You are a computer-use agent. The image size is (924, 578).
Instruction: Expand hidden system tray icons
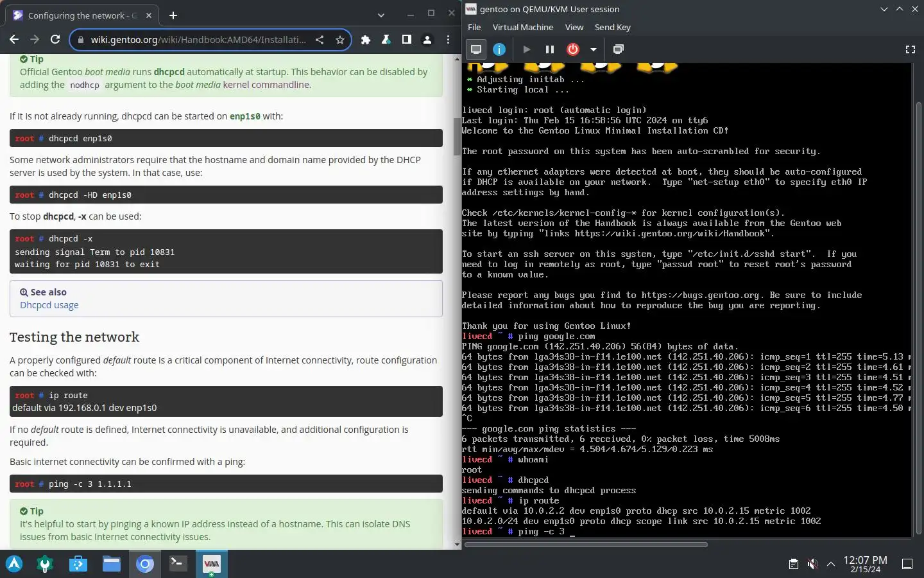coord(831,564)
